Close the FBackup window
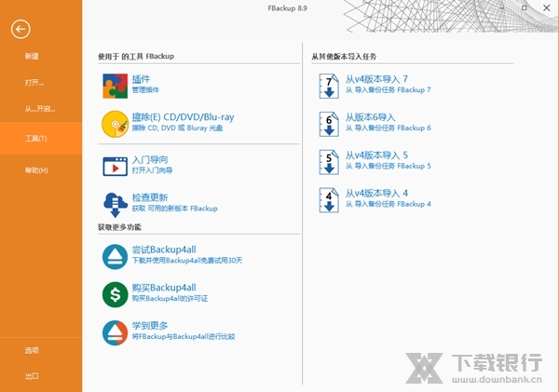The image size is (559, 392). click(547, 7)
